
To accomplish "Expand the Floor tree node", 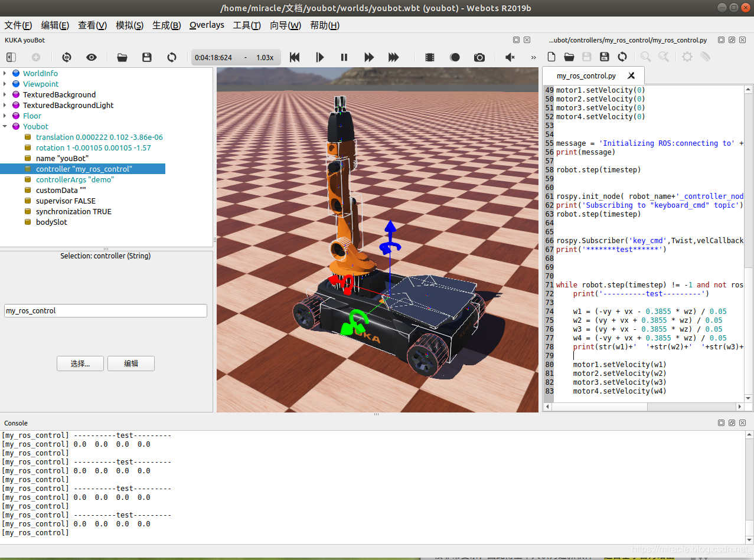I will coord(5,116).
